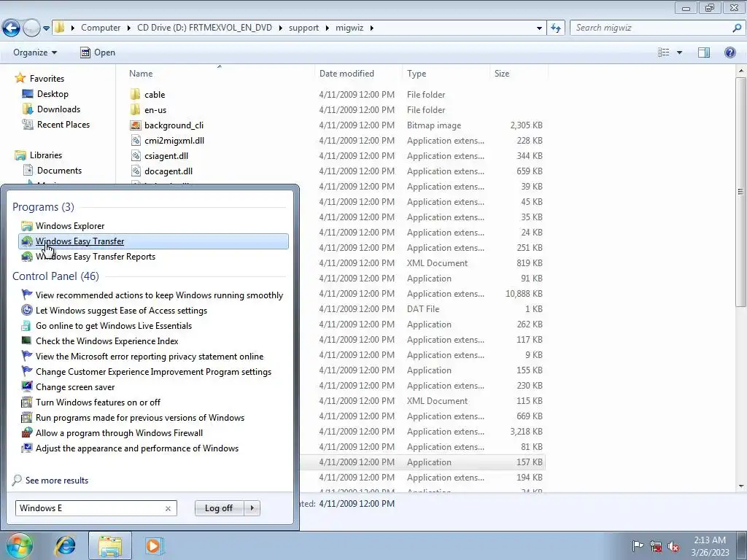Expand the arrow after migwiz breadcrumb

[x=371, y=28]
